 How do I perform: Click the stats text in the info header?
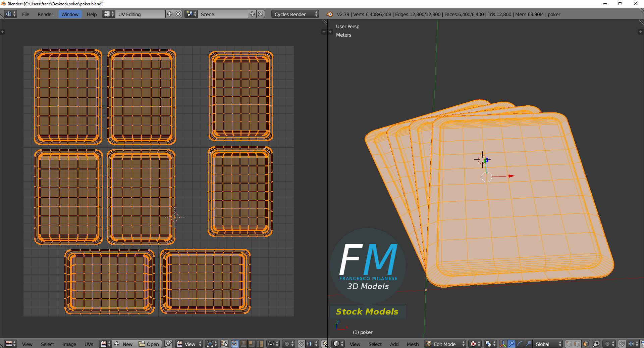[x=448, y=14]
